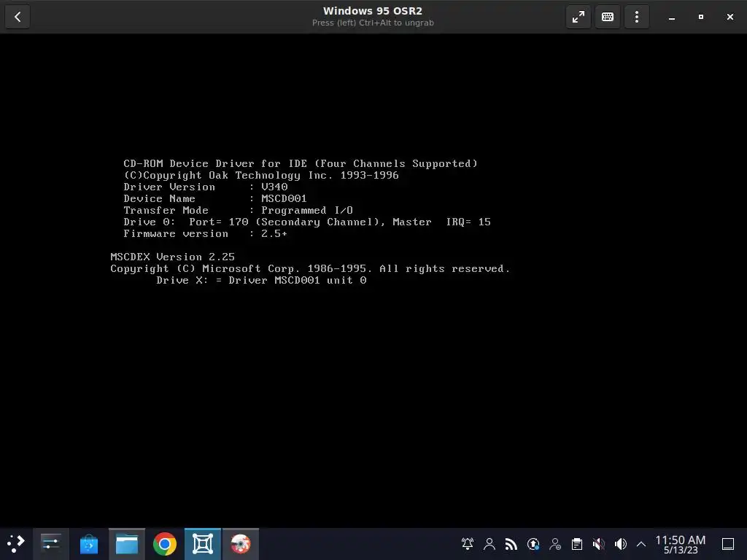
Task: Open the notifications bell in tray
Action: coord(468,544)
